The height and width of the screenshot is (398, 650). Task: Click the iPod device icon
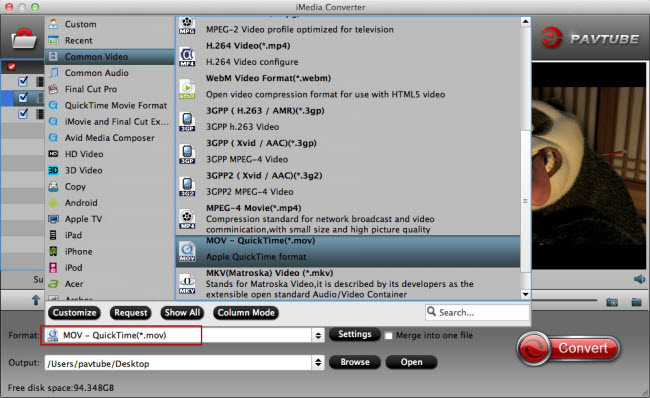click(53, 267)
